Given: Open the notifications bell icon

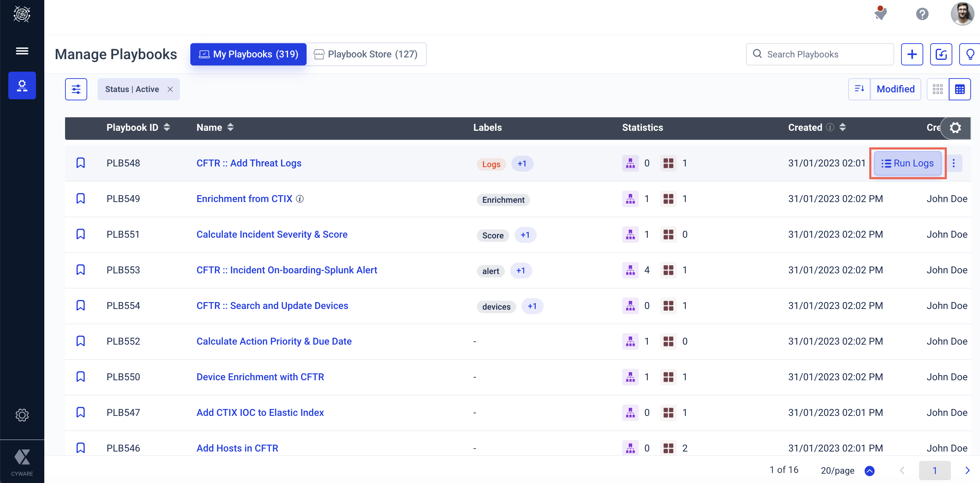Looking at the screenshot, I should tap(880, 14).
